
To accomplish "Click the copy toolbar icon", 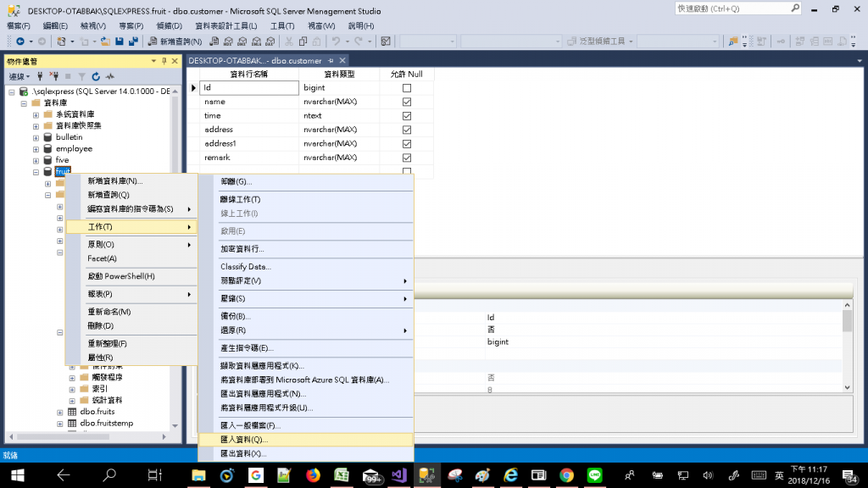I will (x=303, y=42).
